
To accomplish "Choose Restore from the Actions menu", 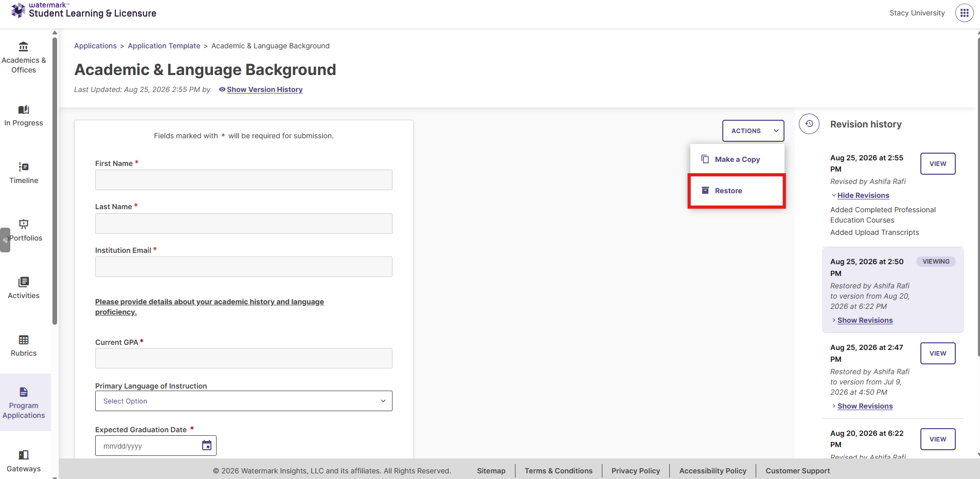I will tap(737, 191).
